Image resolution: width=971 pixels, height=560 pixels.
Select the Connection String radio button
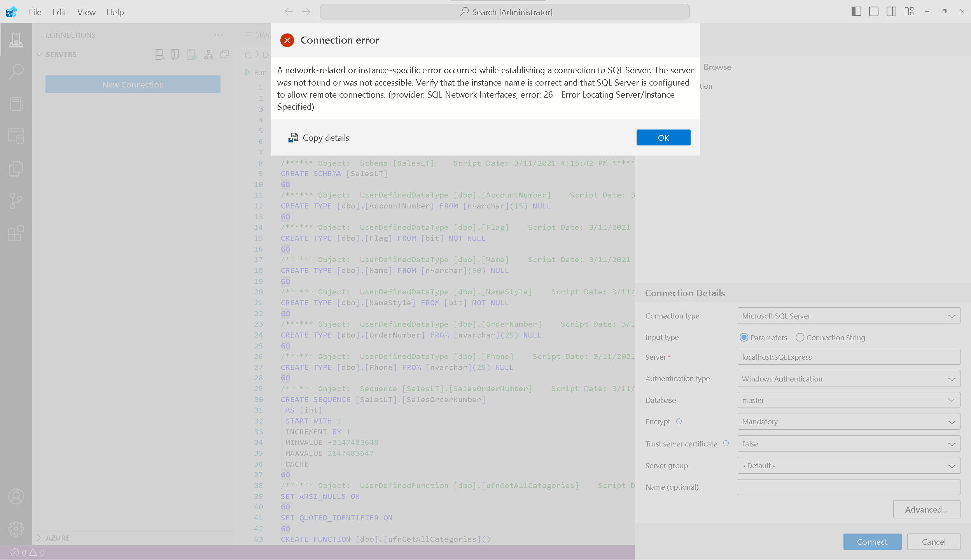(x=800, y=338)
